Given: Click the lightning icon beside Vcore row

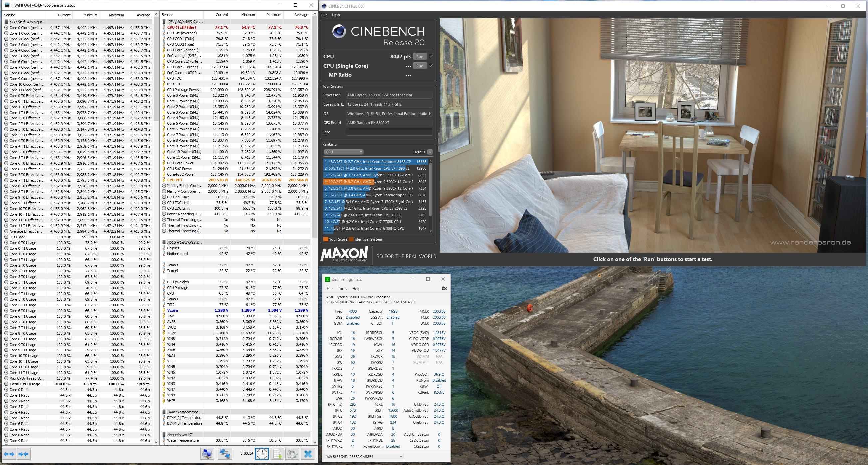Looking at the screenshot, I should click(x=164, y=310).
